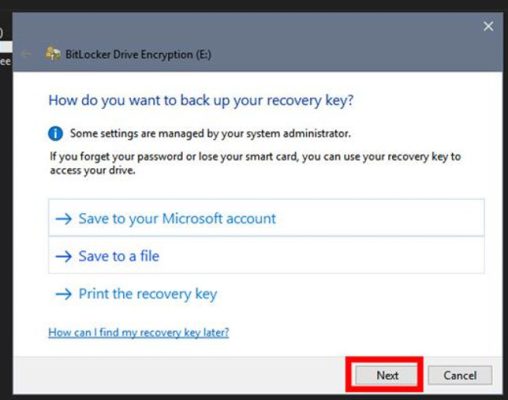Screen dimensions: 508x400
Task: Click the system administrator settings notice text
Action: [x=210, y=134]
